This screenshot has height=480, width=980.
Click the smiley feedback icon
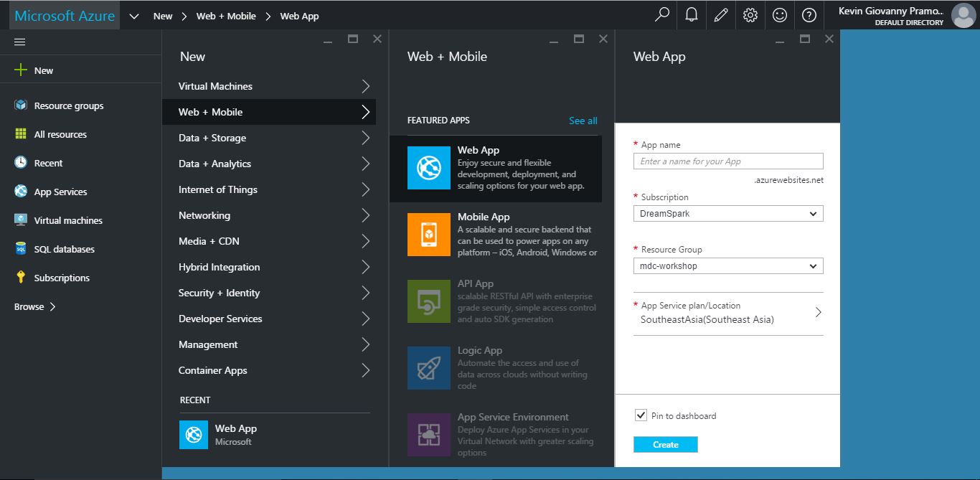(x=780, y=15)
